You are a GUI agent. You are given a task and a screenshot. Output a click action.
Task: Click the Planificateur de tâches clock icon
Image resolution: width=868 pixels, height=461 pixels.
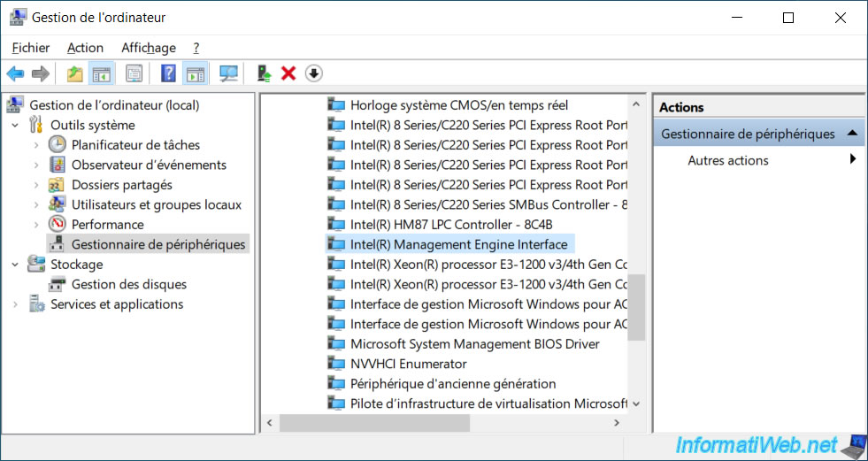(57, 144)
